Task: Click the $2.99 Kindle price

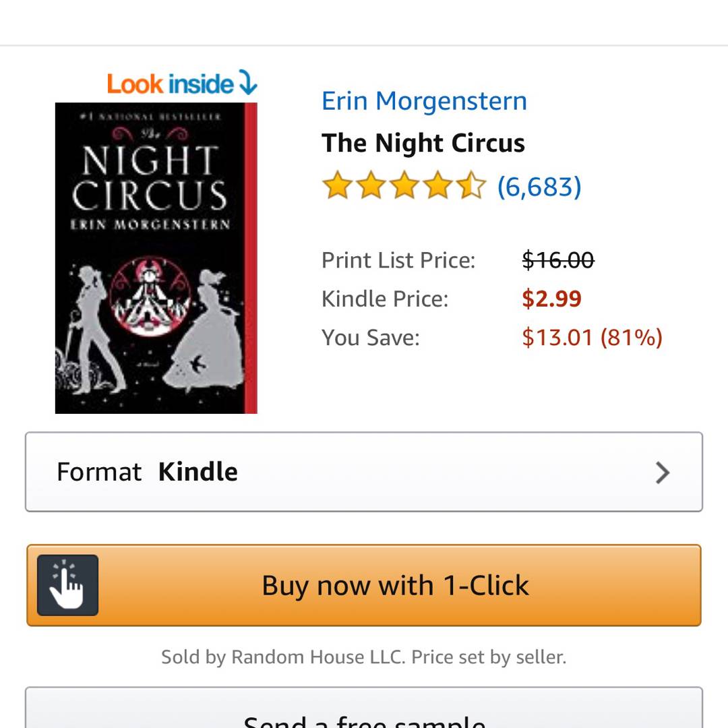Action: click(551, 299)
